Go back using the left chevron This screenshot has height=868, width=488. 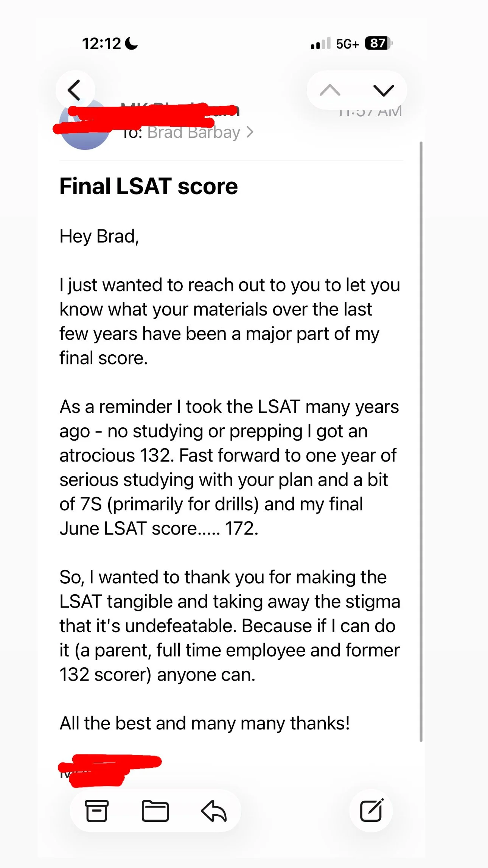click(x=75, y=90)
